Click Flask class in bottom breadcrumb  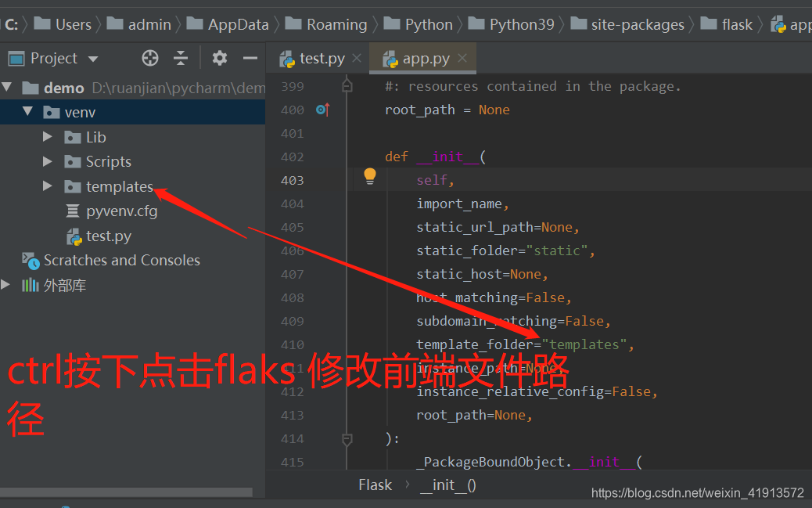375,485
